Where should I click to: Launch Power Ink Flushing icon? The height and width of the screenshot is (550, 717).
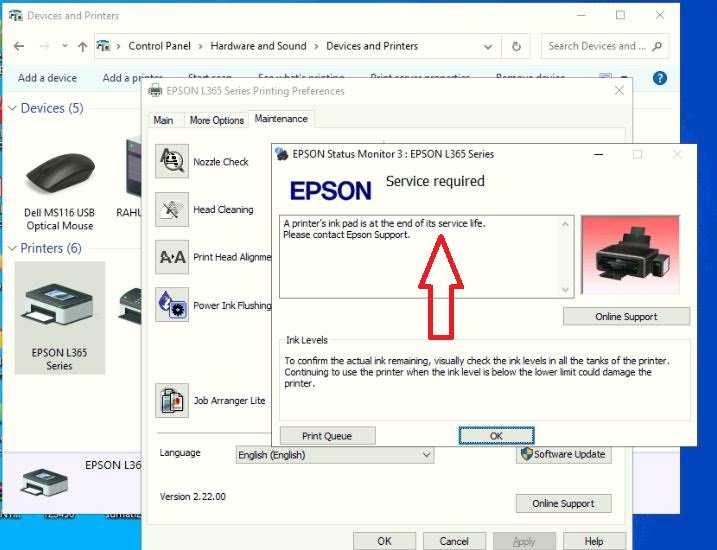click(172, 304)
